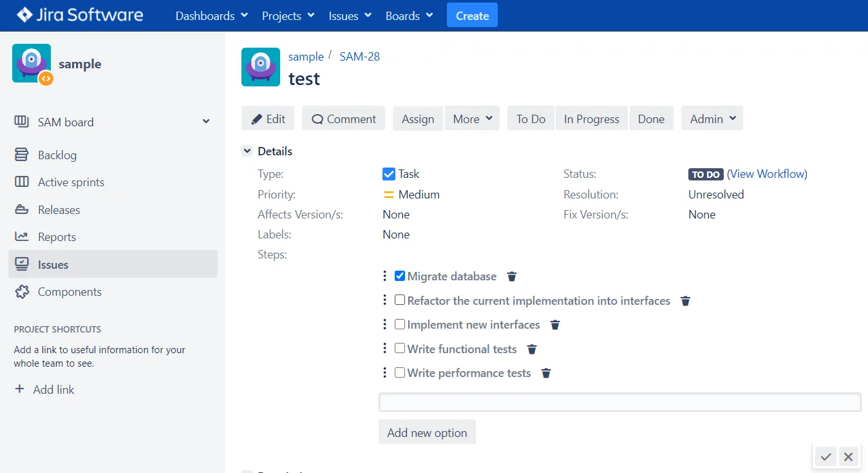This screenshot has width=868, height=473.
Task: Delete the Implement new interfaces step
Action: (555, 325)
